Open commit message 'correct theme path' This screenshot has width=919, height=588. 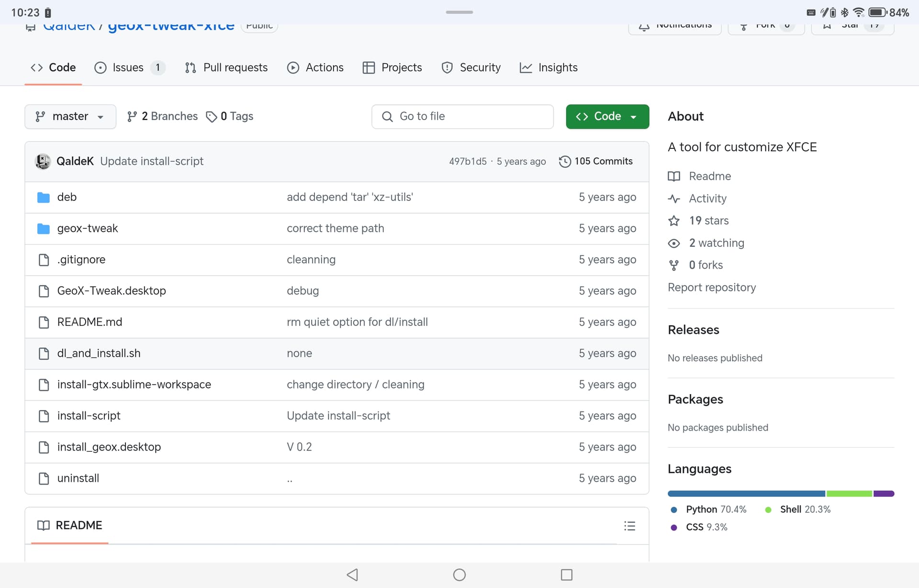click(336, 228)
